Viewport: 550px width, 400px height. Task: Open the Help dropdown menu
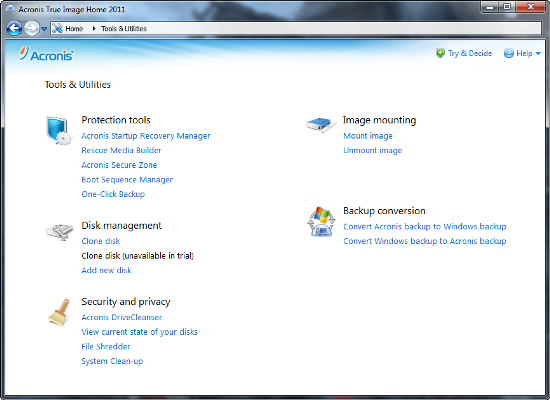click(522, 53)
